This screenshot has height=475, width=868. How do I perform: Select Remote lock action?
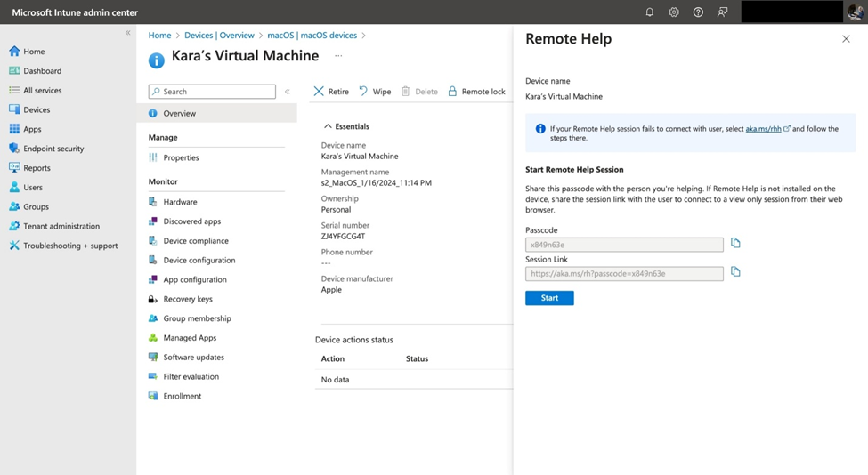(x=476, y=92)
